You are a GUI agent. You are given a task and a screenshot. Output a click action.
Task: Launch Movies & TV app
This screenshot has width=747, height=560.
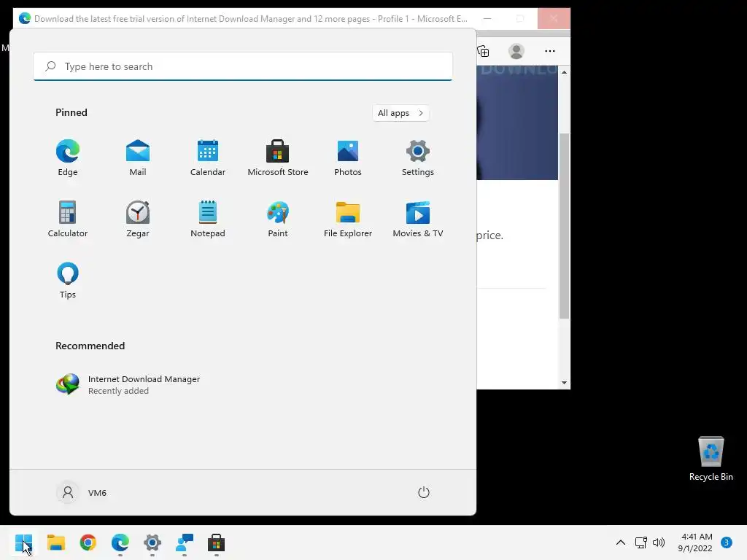point(418,219)
